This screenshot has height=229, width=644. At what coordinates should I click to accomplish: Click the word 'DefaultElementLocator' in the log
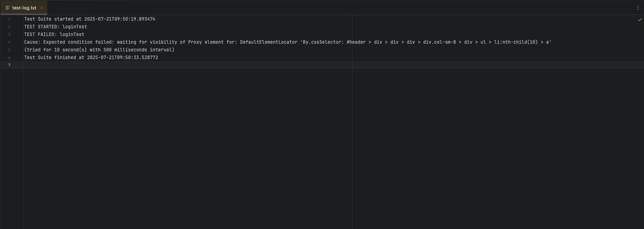[268, 42]
